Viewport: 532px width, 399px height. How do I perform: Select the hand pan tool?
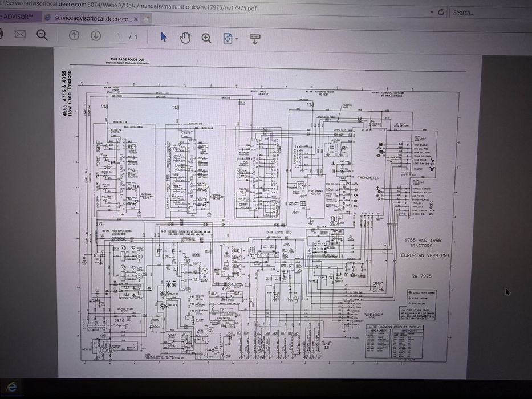(185, 38)
